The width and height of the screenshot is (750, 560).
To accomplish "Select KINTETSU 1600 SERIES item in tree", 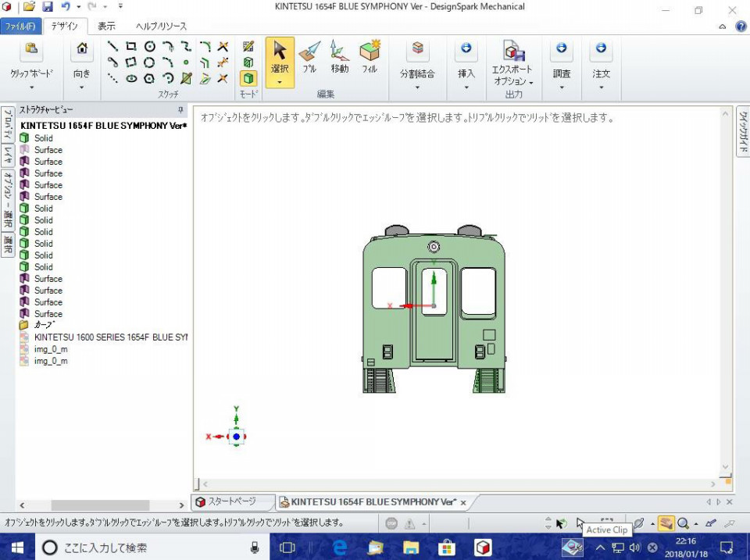I will point(104,337).
